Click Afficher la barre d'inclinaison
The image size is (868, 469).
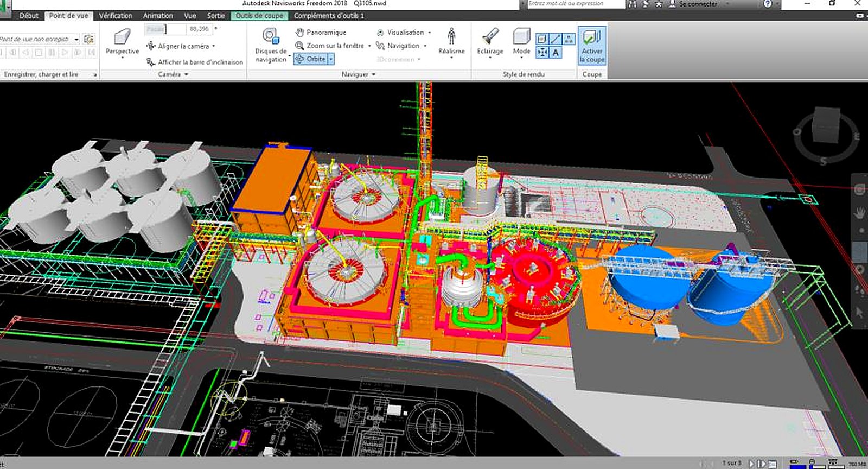[x=195, y=62]
